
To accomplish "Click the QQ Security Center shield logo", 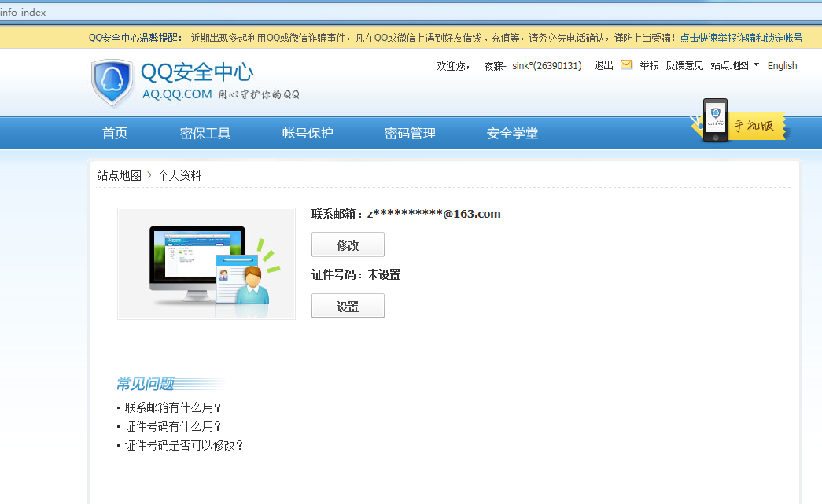I will pos(112,83).
